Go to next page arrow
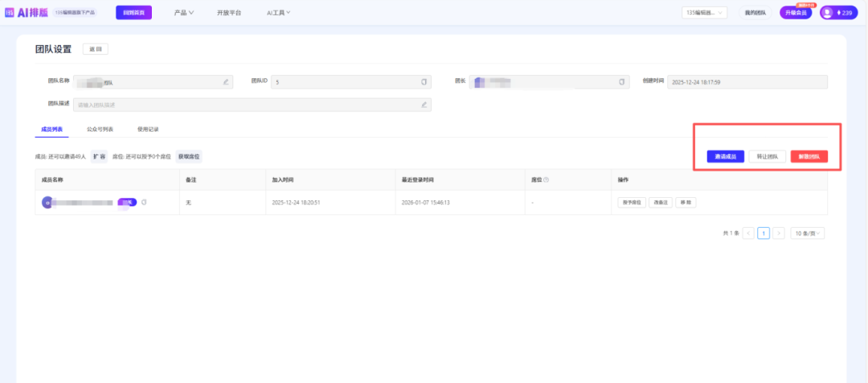Screen dimensions: 868x383 (778, 233)
